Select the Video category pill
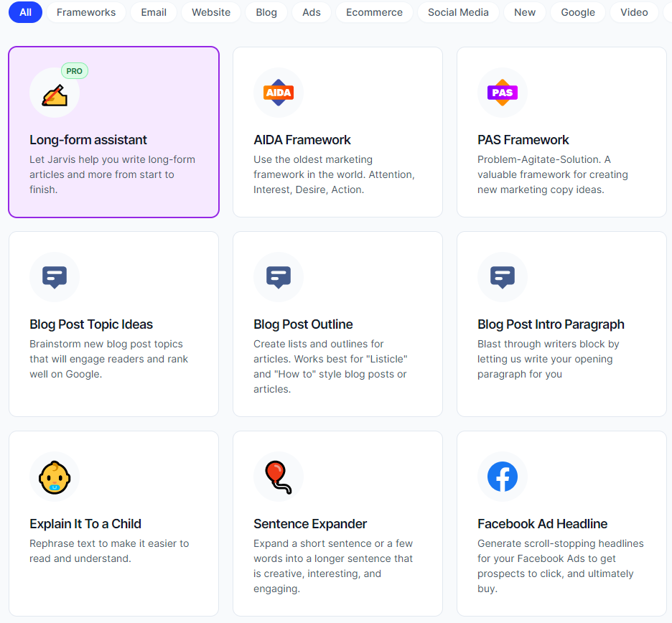Viewport: 672px width, 623px height. coord(634,12)
